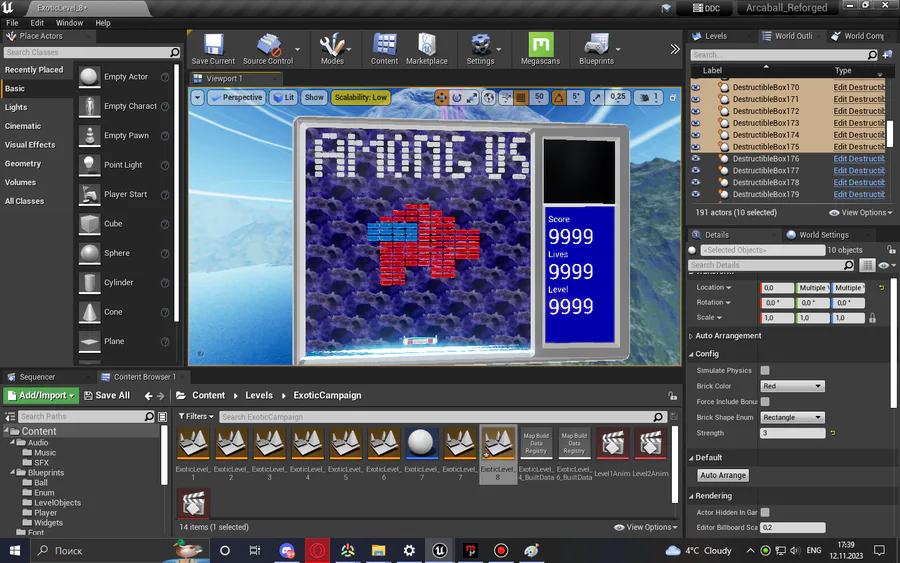Select Point Light actor icon

pyautogui.click(x=89, y=165)
